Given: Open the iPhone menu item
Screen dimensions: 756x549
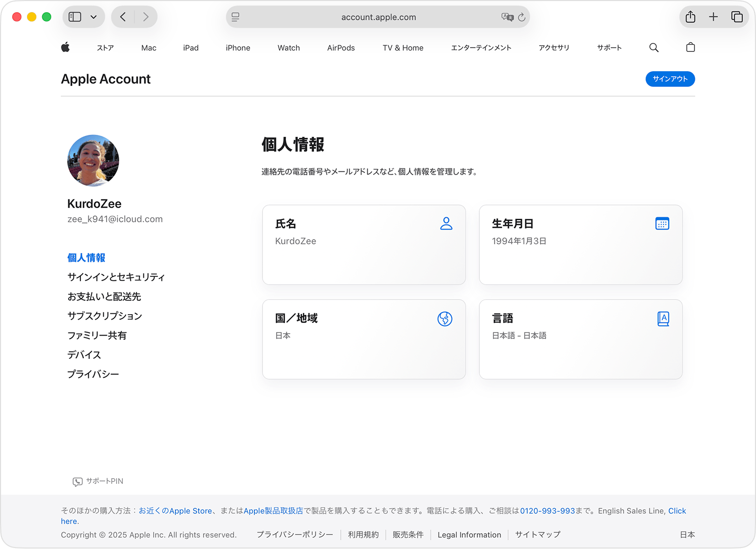Looking at the screenshot, I should (238, 48).
